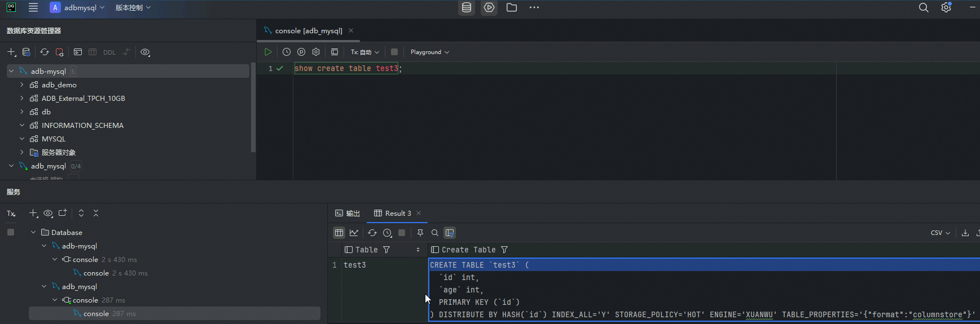The image size is (980, 324).
Task: Switch result to chart view
Action: coord(354,233)
